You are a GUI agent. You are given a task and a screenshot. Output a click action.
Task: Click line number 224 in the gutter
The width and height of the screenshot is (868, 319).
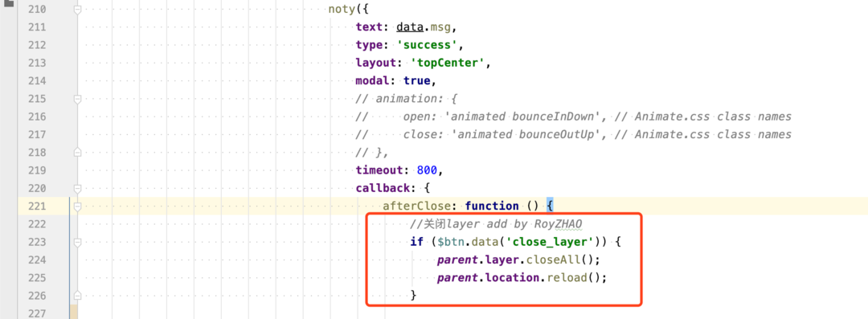pyautogui.click(x=36, y=260)
